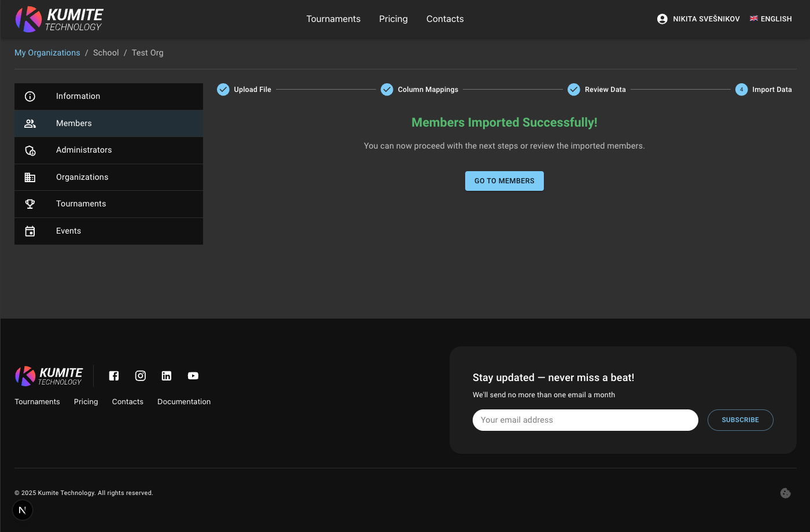The height and width of the screenshot is (532, 810).
Task: Open the Documentation footer link
Action: tap(184, 402)
